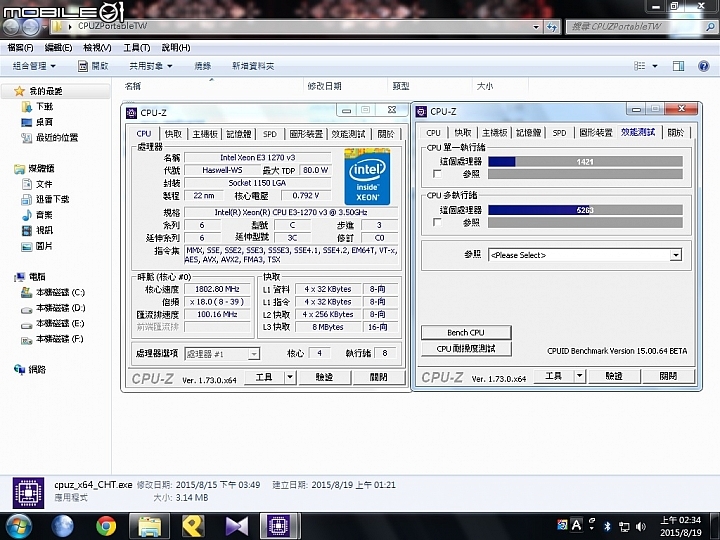
Task: Expand the view options arrow in toolbar
Action: tap(655, 66)
